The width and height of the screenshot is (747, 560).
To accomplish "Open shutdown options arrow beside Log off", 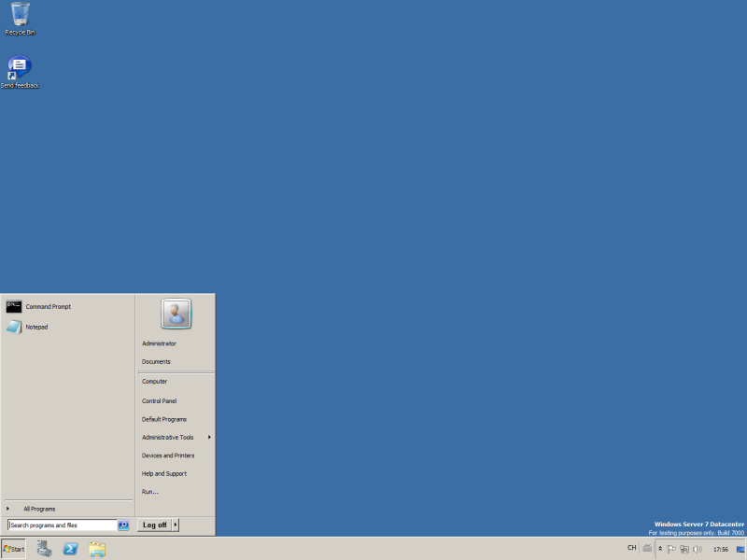I will (176, 525).
